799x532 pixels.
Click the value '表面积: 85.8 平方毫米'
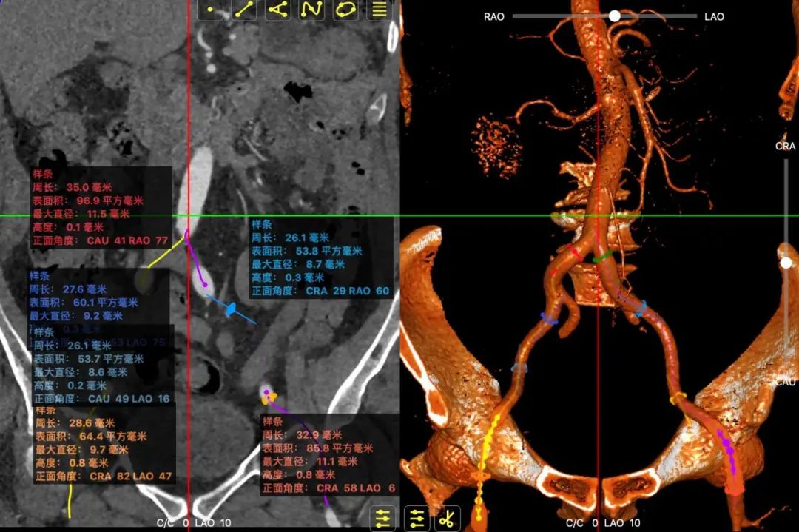(x=317, y=448)
